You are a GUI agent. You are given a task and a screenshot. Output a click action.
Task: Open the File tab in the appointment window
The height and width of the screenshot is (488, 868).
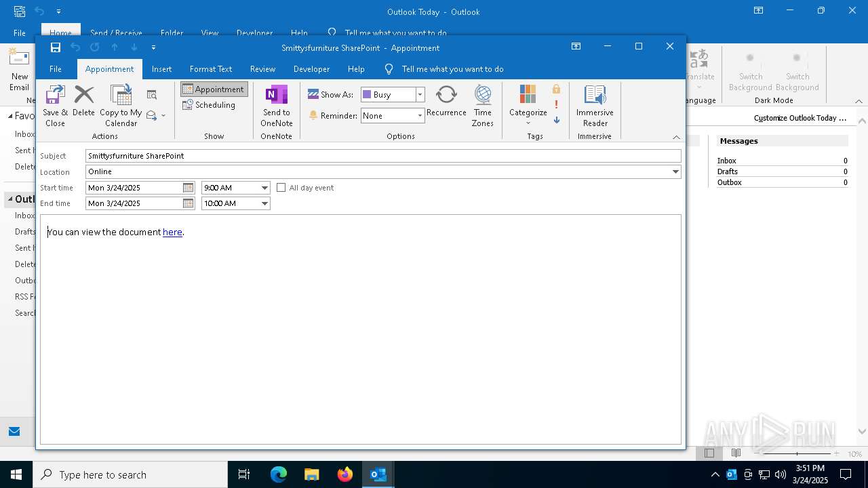coord(56,69)
